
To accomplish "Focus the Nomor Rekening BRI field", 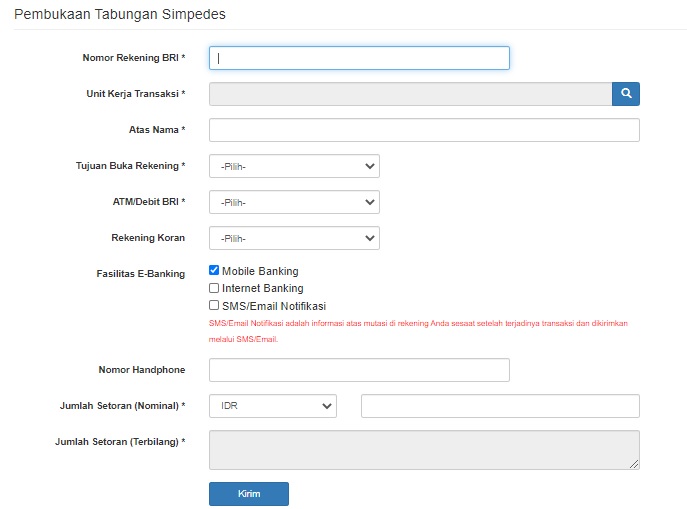I will [x=359, y=58].
